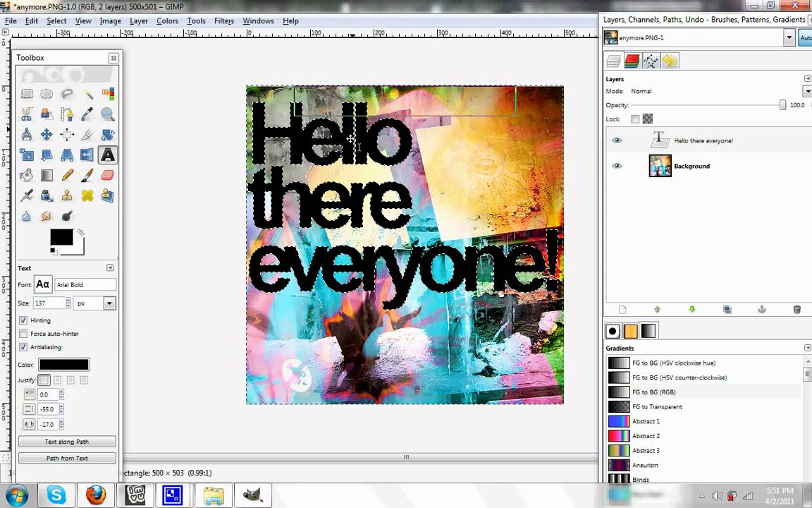
Task: Toggle the Hinting checkbox
Action: 23,320
